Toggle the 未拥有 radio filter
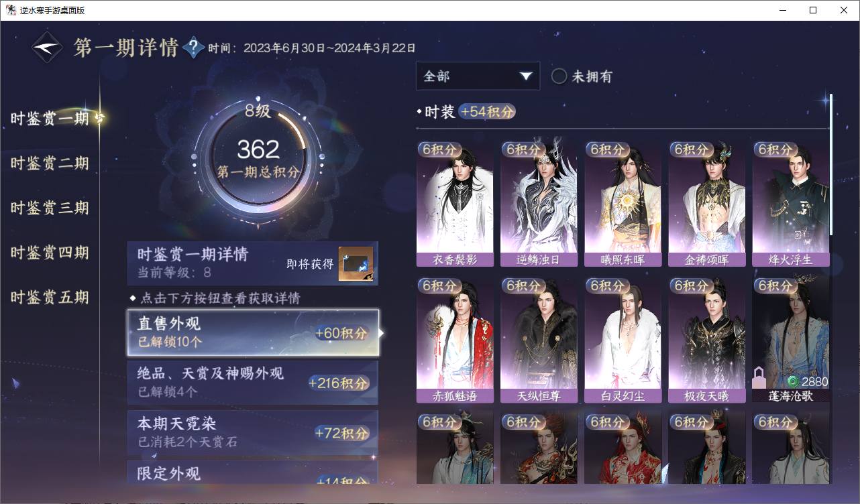860x504 pixels. [559, 76]
